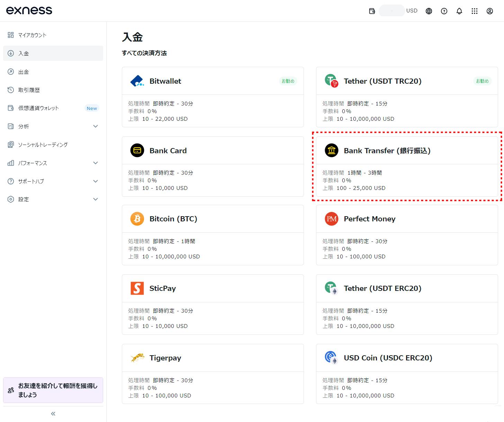Choose Bitcoin (BTC) deposit method

point(213,235)
